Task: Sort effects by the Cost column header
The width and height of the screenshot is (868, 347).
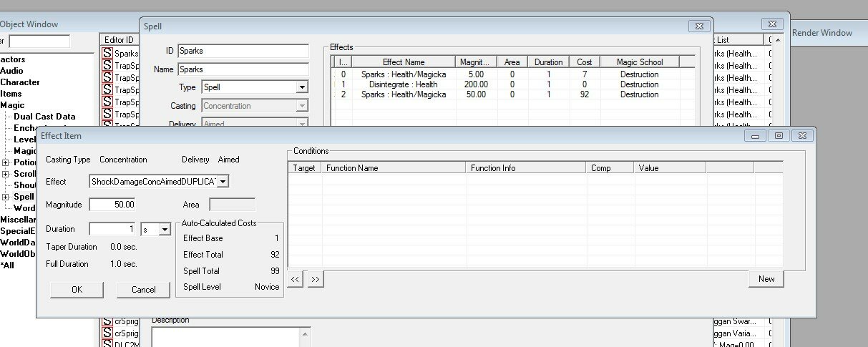Action: point(585,62)
